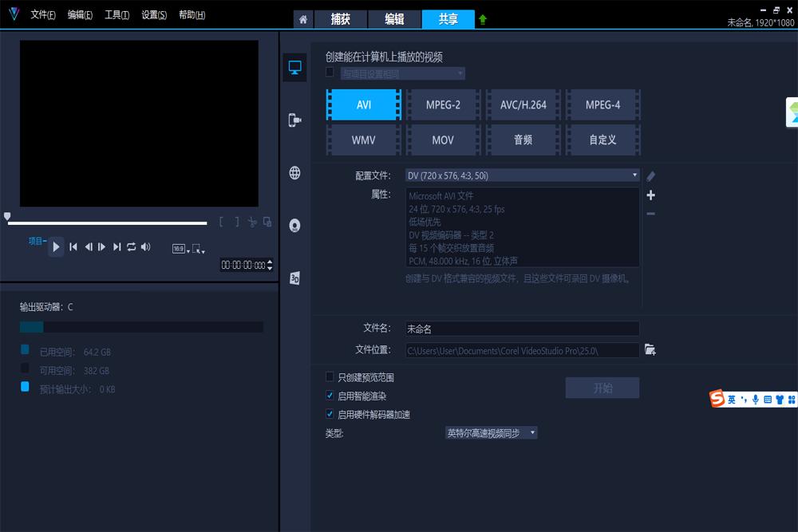This screenshot has height=532, width=798.
Task: Enable the 只创建预览范围 checkbox
Action: (330, 376)
